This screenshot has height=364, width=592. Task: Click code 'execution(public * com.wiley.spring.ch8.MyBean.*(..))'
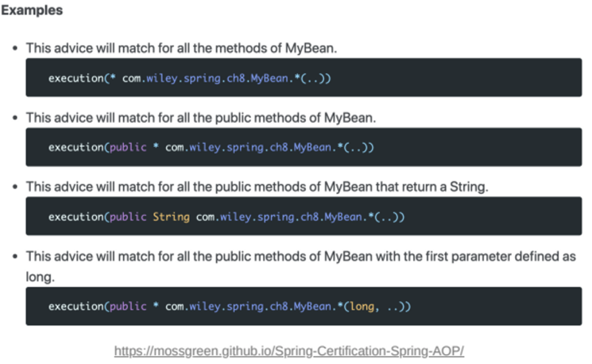click(x=211, y=147)
